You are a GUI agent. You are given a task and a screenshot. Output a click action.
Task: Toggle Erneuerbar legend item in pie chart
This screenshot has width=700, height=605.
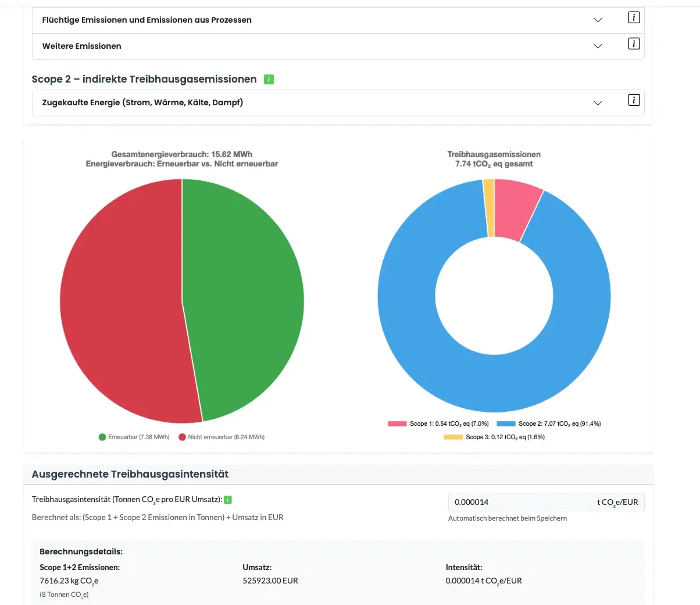[134, 437]
